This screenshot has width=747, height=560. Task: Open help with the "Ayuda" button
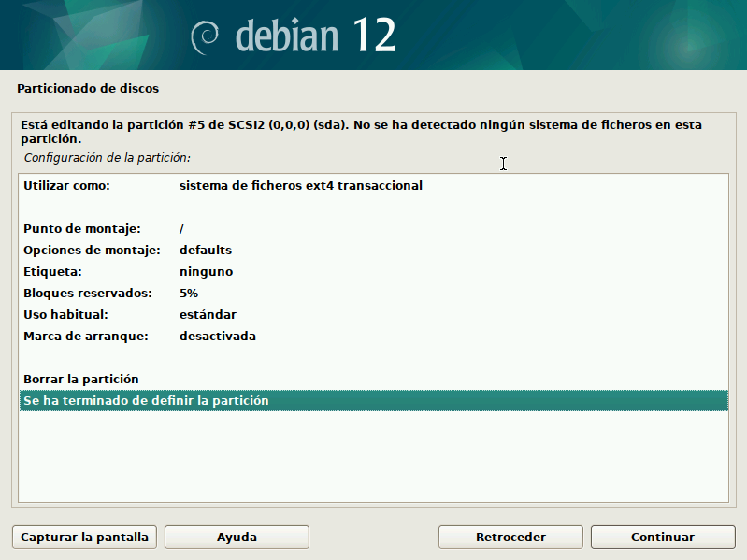[237, 538]
